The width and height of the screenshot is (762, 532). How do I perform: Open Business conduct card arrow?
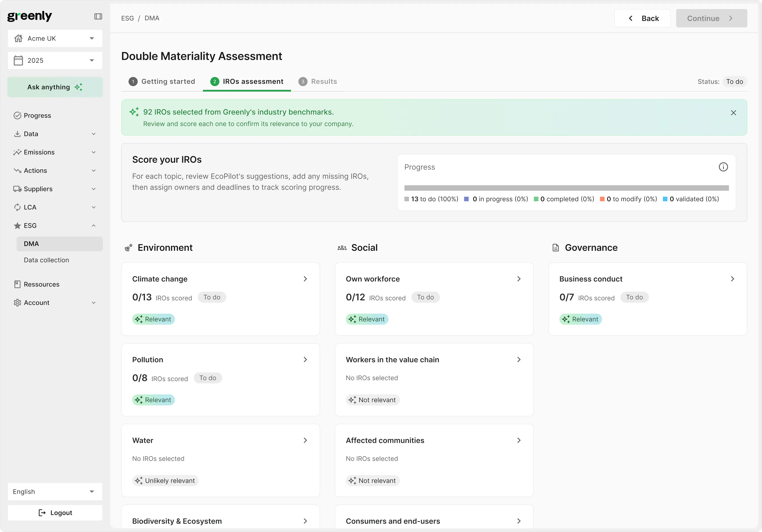point(733,279)
